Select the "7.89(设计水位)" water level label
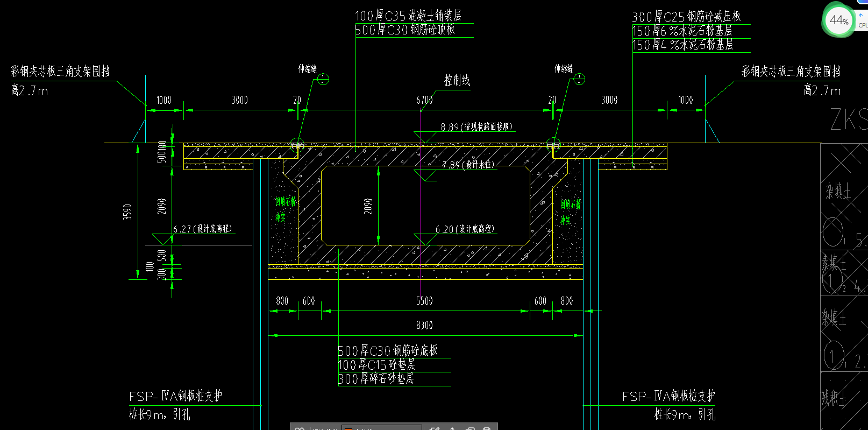 (x=468, y=165)
